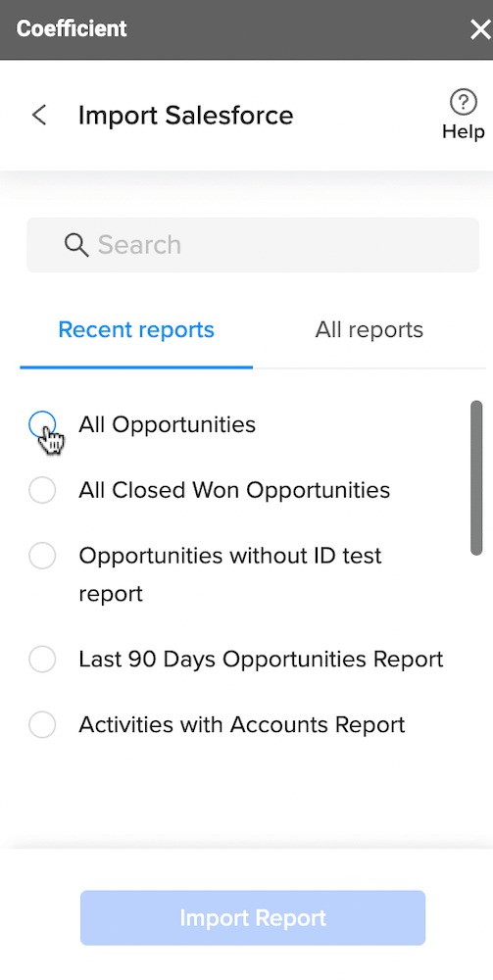Click the Import Report button
This screenshot has width=493, height=980.
(x=253, y=917)
